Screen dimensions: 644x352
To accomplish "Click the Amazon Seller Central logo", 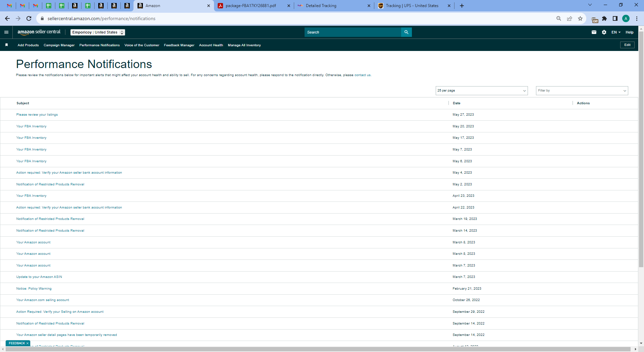I will (x=39, y=32).
